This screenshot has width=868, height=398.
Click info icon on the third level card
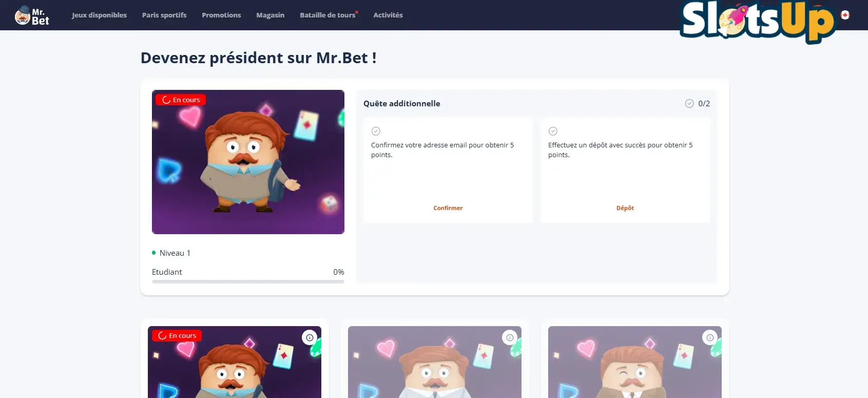coord(710,337)
